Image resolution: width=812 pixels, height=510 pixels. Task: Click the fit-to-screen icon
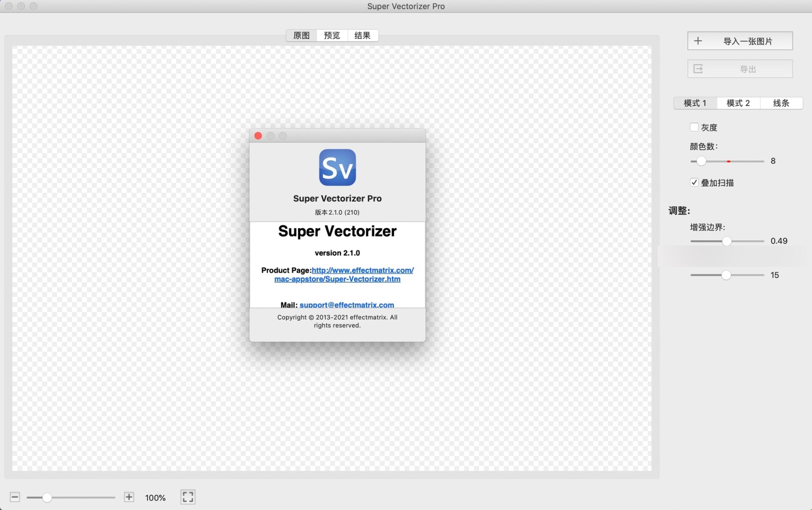[x=188, y=497]
